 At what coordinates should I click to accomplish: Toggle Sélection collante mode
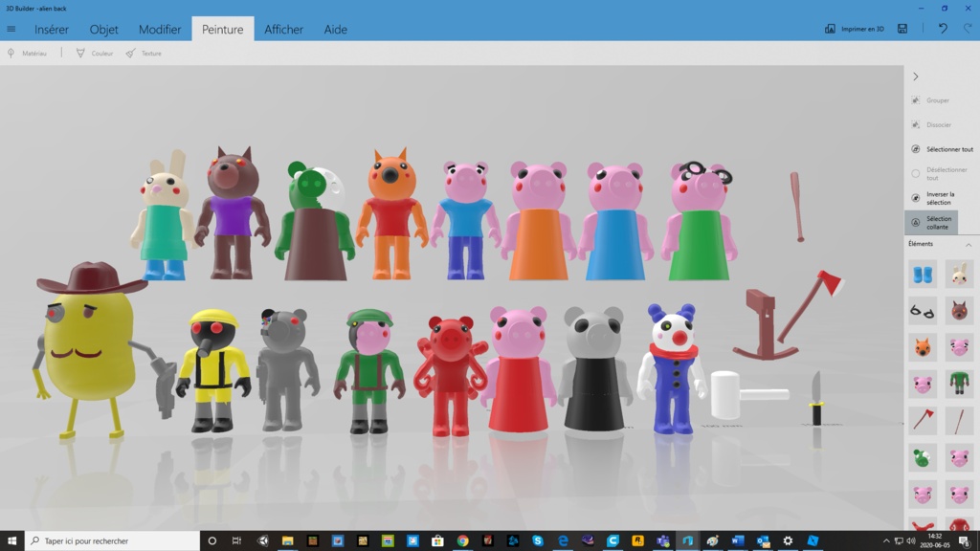[931, 222]
